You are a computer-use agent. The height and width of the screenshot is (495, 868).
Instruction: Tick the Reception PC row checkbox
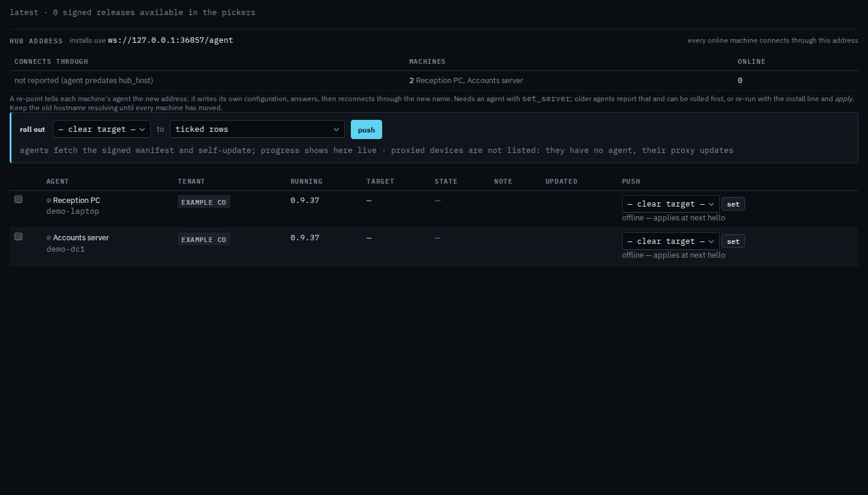click(x=18, y=199)
